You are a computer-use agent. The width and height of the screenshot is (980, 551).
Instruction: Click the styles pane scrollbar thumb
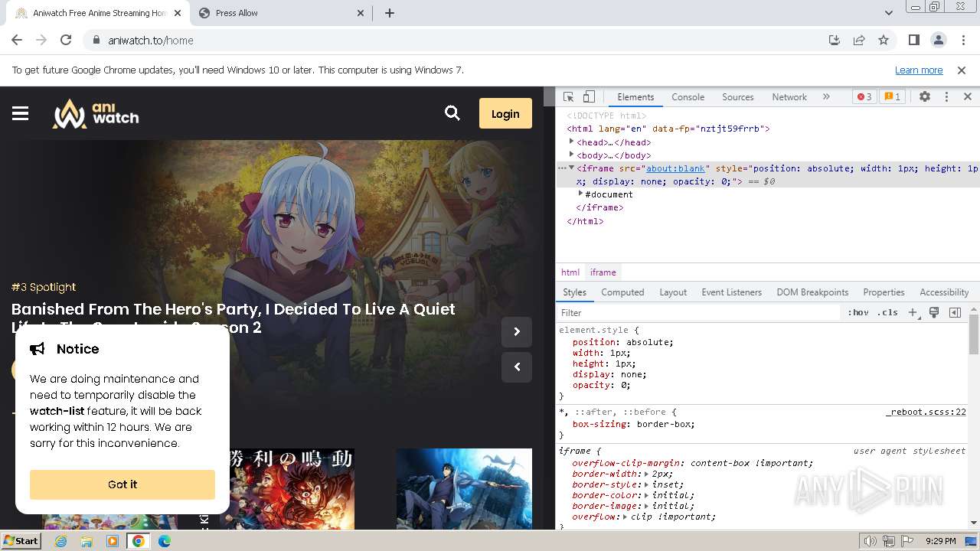point(974,333)
